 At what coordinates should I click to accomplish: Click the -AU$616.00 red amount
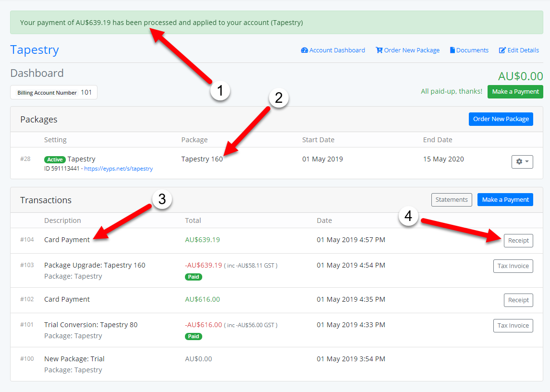tap(204, 325)
